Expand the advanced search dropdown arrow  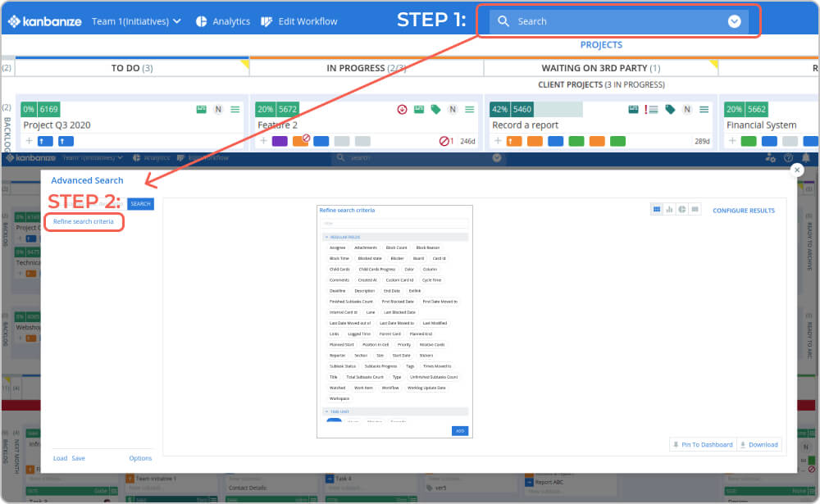coord(734,21)
